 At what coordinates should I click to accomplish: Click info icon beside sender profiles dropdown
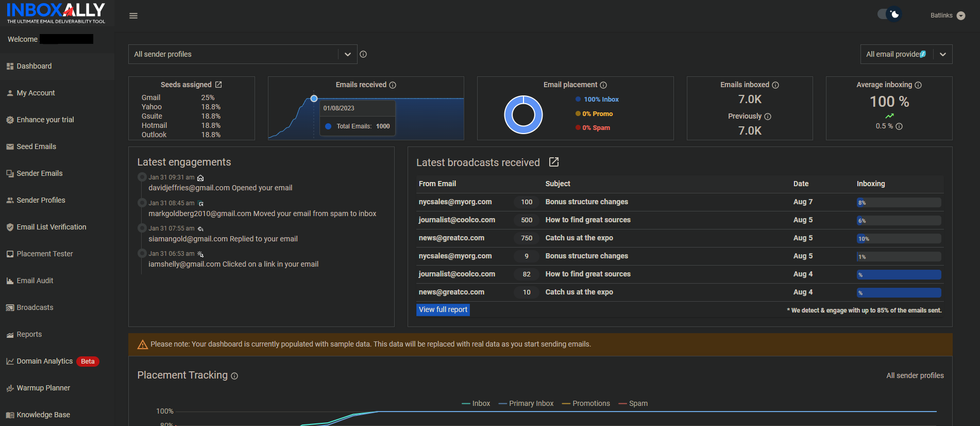[x=363, y=54]
